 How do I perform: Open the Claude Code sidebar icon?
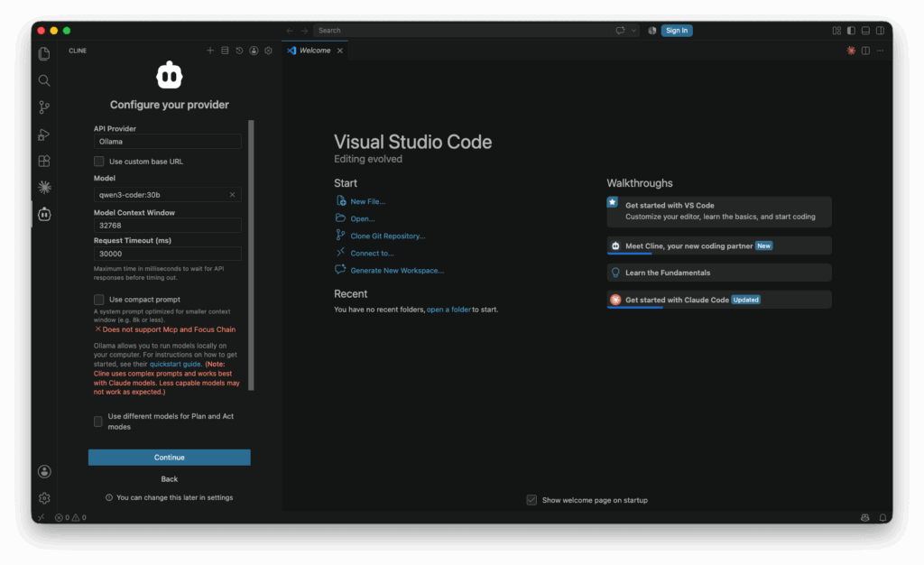44,188
